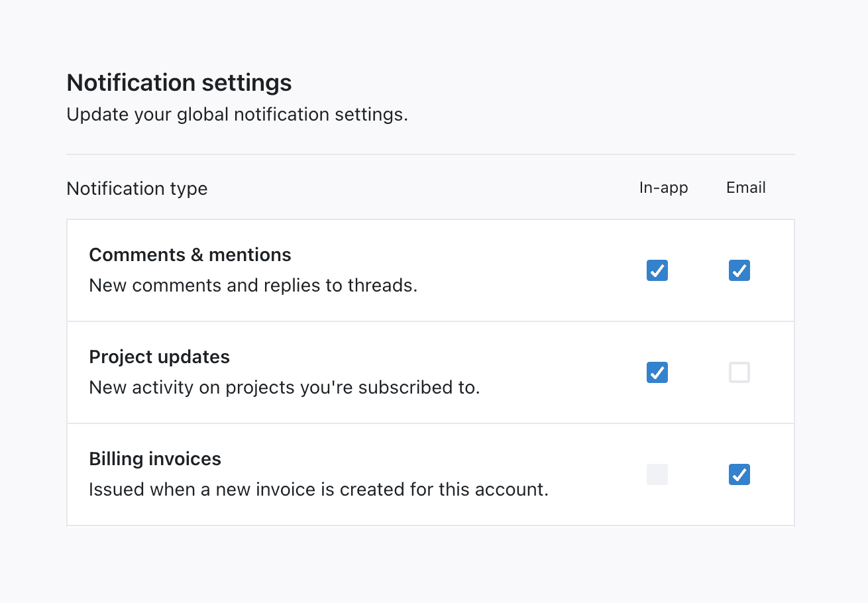The height and width of the screenshot is (603, 868).
Task: Click the Notification settings heading
Action: click(x=179, y=83)
